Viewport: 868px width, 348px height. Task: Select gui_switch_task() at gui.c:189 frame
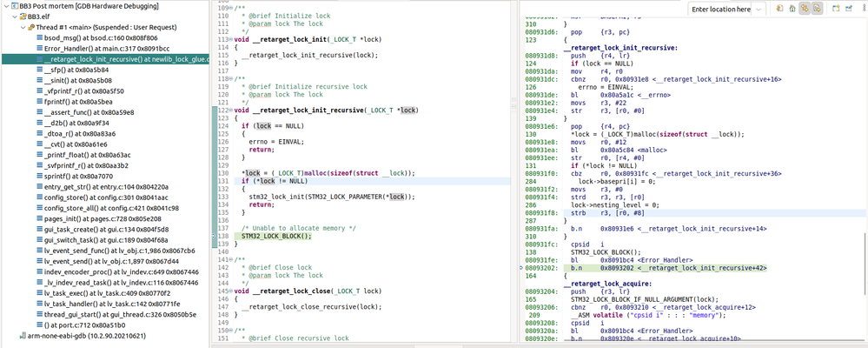click(106, 240)
